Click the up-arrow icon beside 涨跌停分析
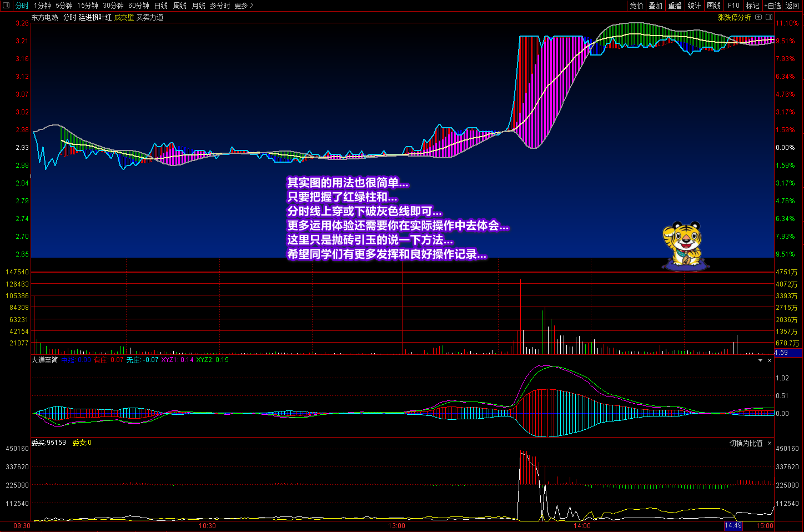Viewport: 804px width, 532px height. coord(758,17)
